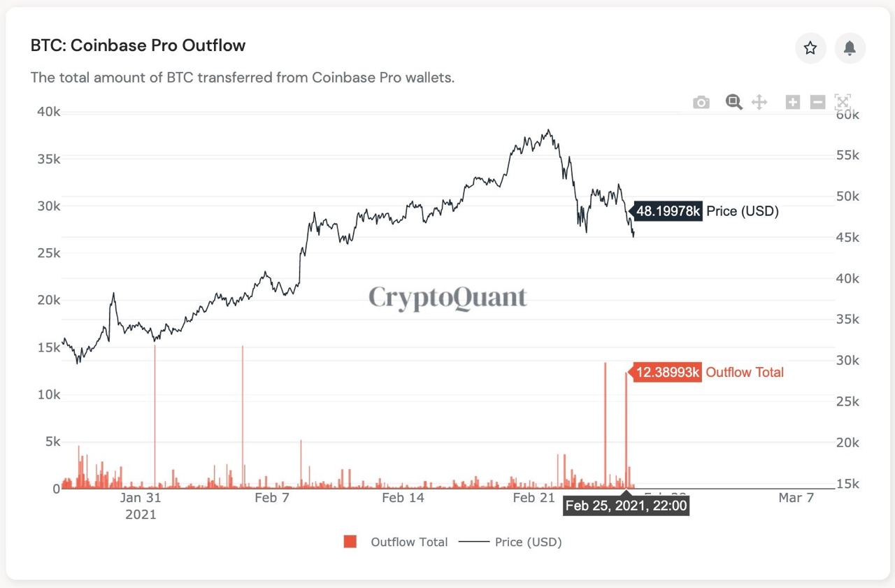Click the BTC: Coinbase Pro Outflow title

[137, 45]
